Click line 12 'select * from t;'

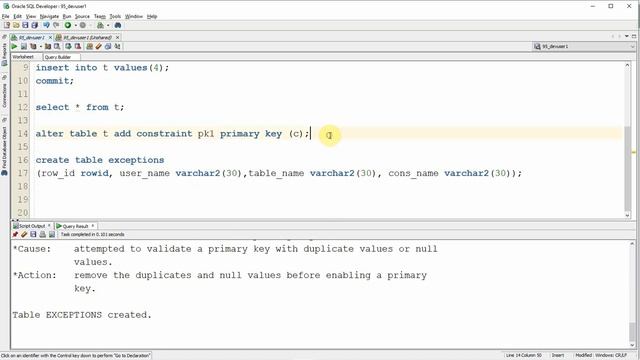coord(80,107)
